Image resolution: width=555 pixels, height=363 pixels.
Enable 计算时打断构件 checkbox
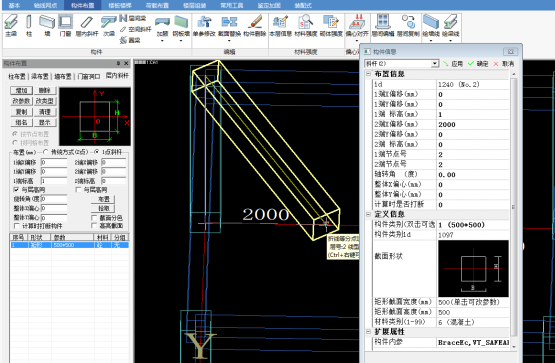[x=16, y=226]
